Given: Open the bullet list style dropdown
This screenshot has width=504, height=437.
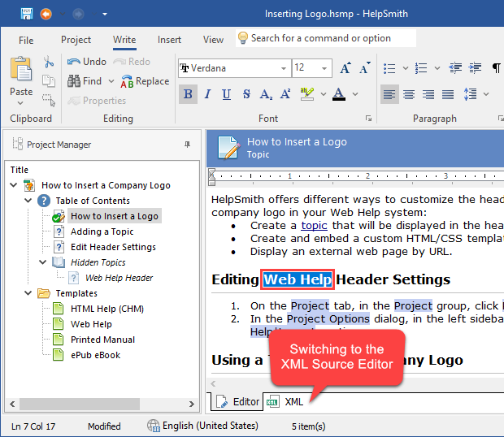Looking at the screenshot, I should [x=406, y=68].
